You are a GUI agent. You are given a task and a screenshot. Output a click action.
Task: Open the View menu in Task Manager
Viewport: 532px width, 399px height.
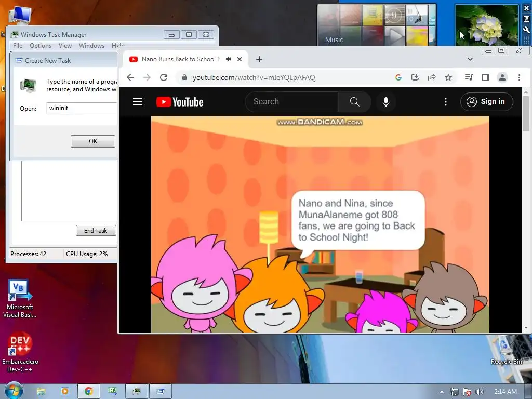[65, 46]
